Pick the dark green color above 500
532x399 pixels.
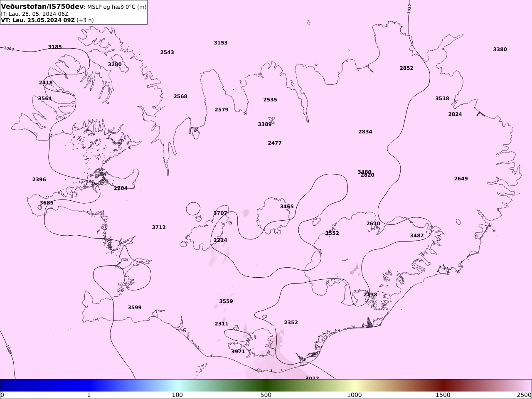(x=266, y=385)
